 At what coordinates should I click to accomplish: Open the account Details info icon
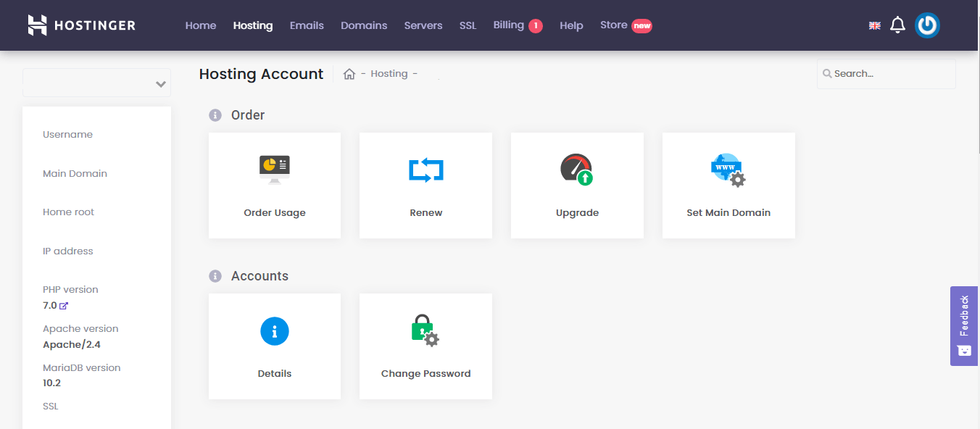(x=274, y=331)
